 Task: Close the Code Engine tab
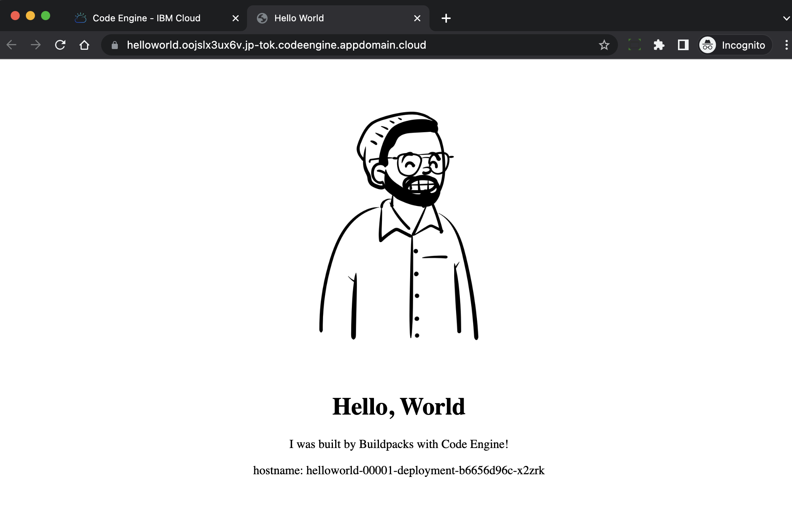pos(235,18)
